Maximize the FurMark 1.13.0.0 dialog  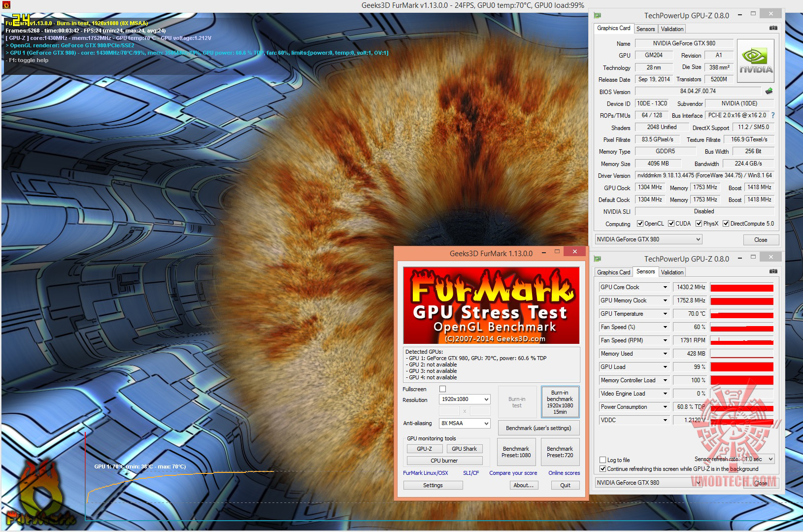click(x=557, y=252)
